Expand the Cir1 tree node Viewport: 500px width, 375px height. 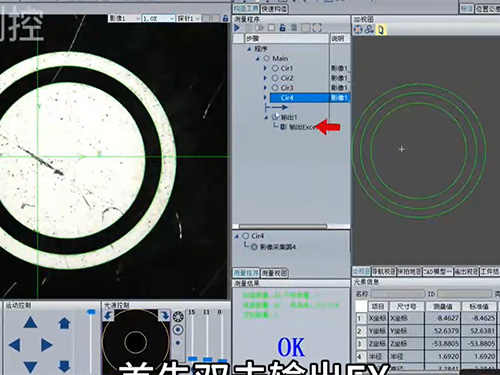[x=265, y=68]
